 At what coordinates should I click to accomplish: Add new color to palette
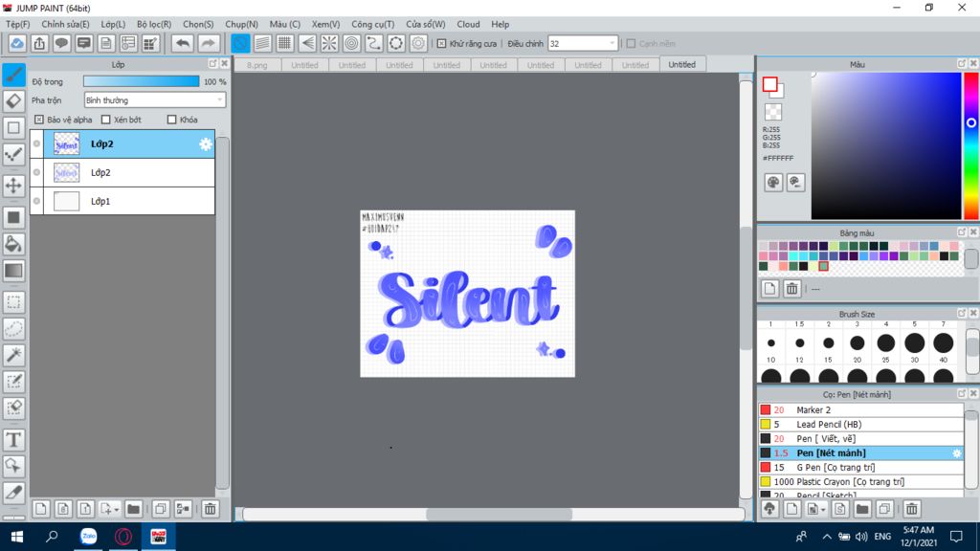tap(769, 289)
